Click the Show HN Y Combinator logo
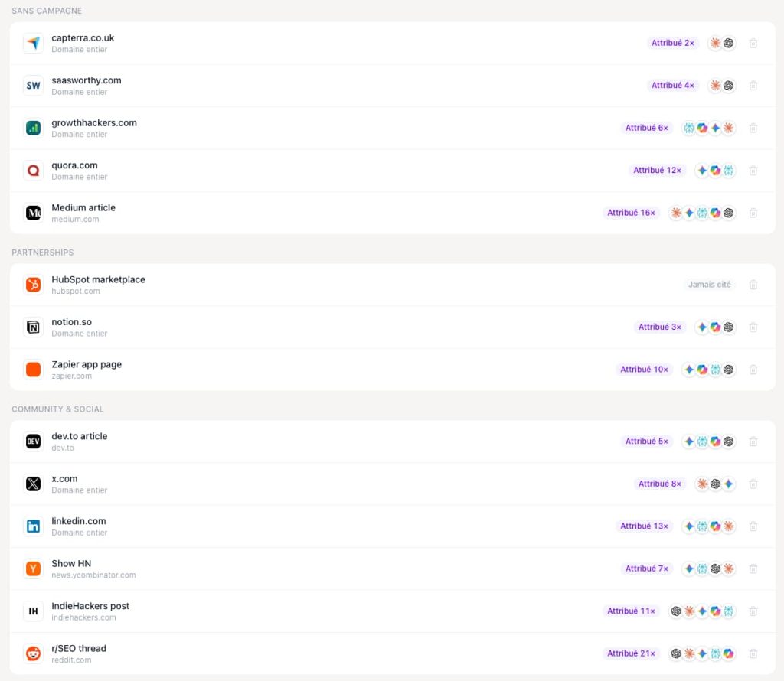This screenshot has height=681, width=784. point(34,569)
